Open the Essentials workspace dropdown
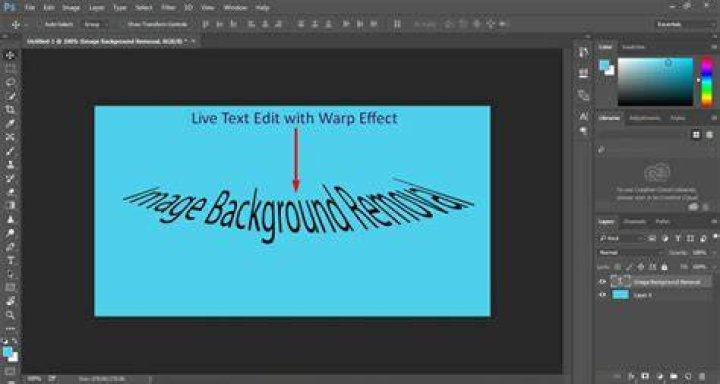The height and width of the screenshot is (384, 720). [x=684, y=24]
